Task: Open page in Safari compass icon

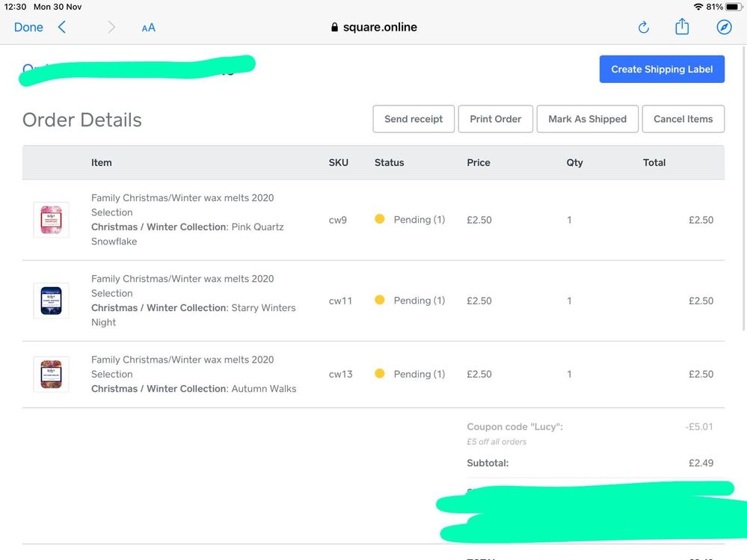Action: point(724,28)
